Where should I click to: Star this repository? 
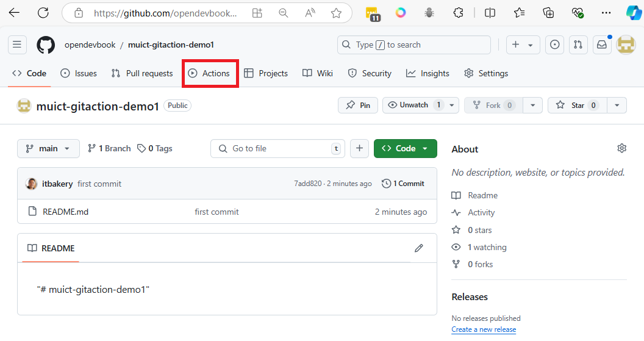(x=578, y=105)
